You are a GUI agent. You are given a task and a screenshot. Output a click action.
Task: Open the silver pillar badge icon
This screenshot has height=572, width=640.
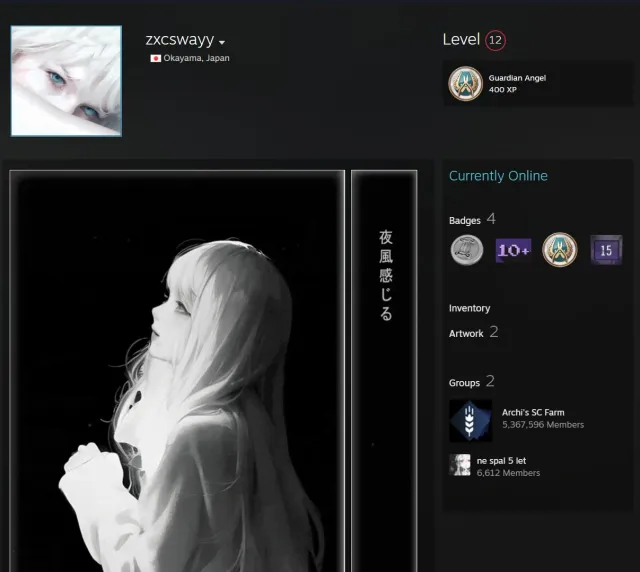(x=467, y=250)
